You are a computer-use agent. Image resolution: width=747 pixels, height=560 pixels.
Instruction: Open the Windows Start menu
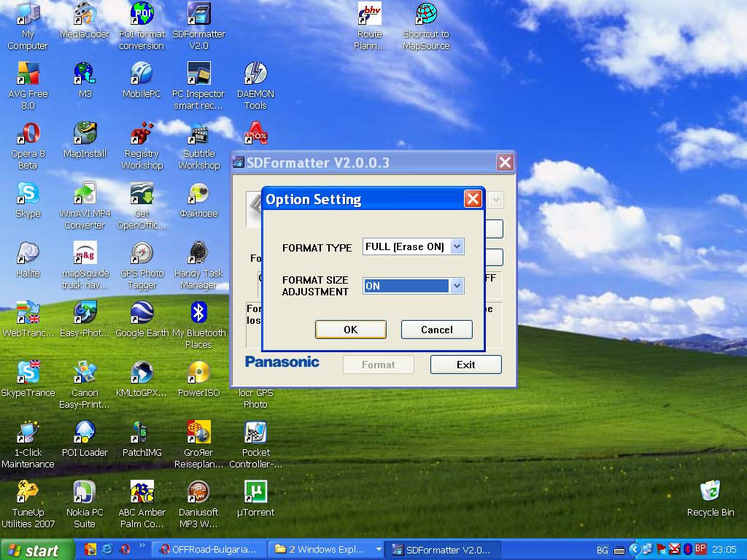[x=38, y=550]
